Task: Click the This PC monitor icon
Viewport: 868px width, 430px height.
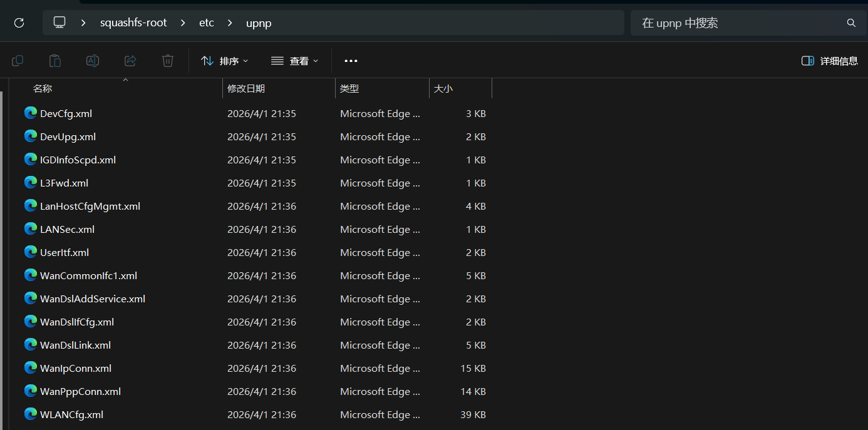Action: (x=59, y=23)
